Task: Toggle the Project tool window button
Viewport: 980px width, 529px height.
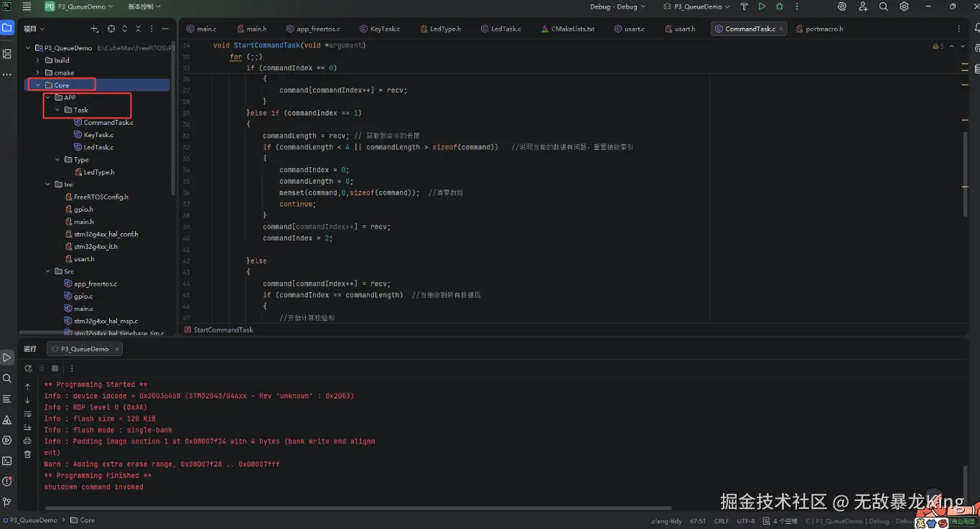Action: (7, 29)
